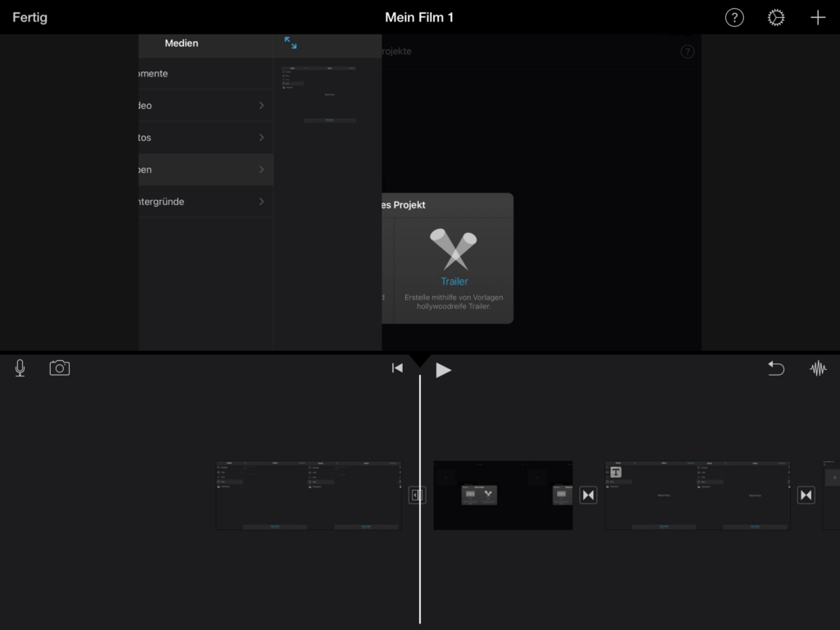840x630 pixels.
Task: Select the transition icon beside the playhead
Action: (x=417, y=495)
